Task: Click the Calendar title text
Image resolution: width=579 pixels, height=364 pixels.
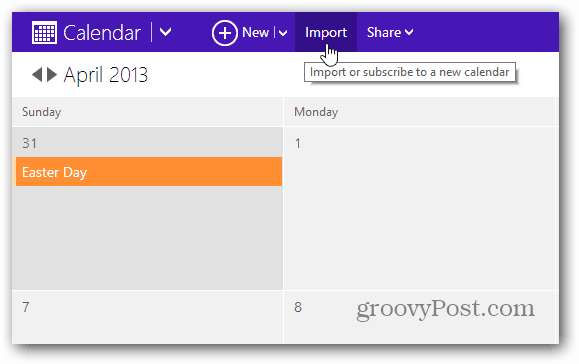Action: coord(102,33)
